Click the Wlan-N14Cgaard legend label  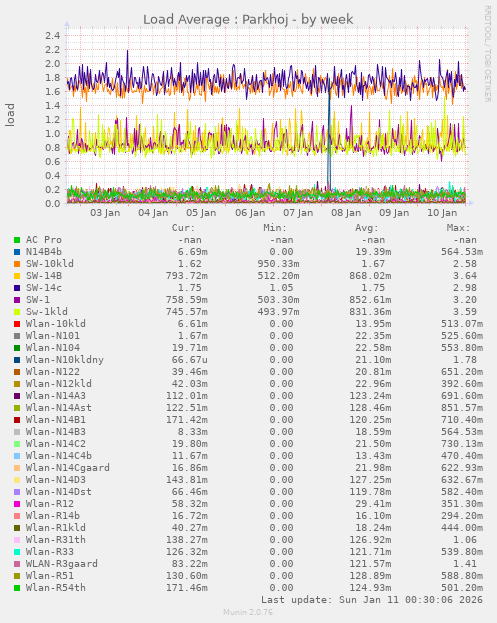click(x=68, y=468)
